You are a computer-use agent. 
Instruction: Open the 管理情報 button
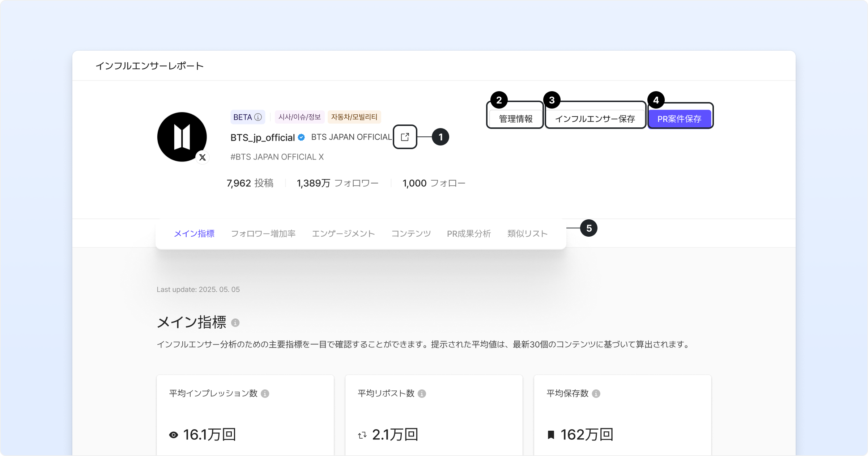[x=515, y=119]
